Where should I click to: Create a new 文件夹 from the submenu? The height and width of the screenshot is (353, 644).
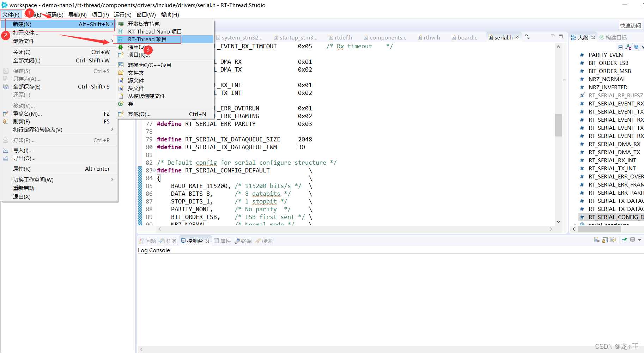point(165,73)
